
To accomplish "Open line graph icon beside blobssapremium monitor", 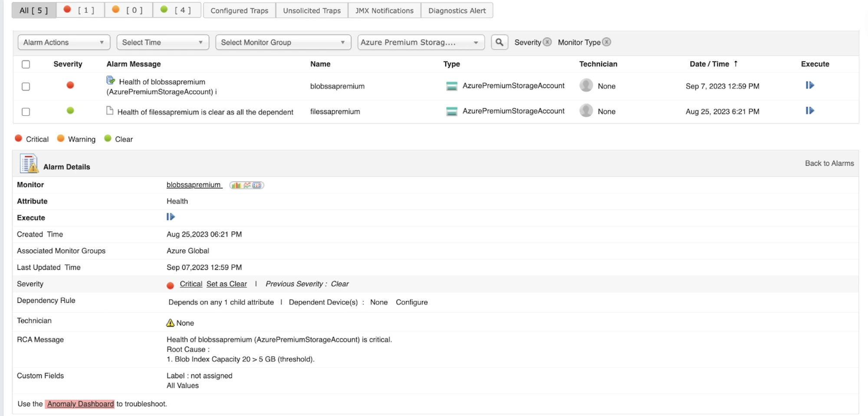I will [x=247, y=185].
